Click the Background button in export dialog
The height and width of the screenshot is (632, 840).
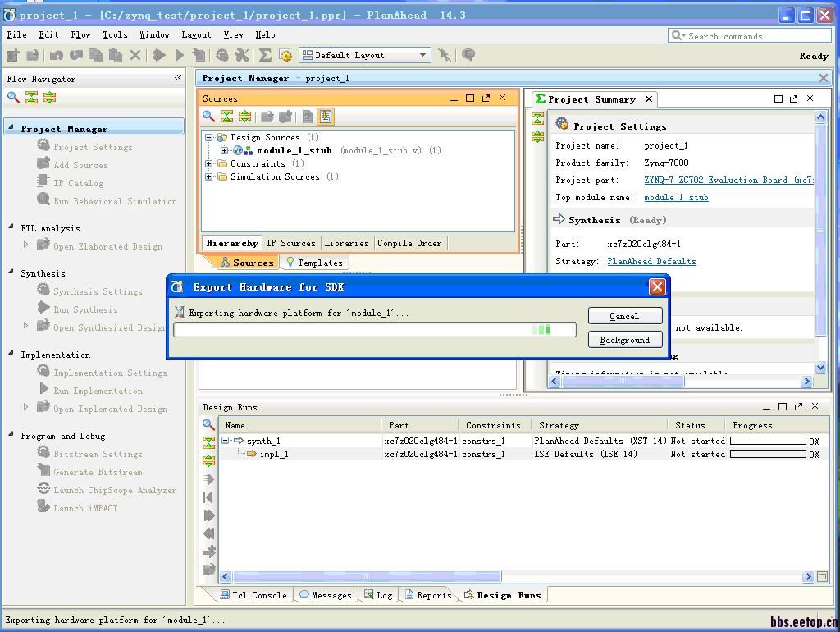pyautogui.click(x=624, y=340)
